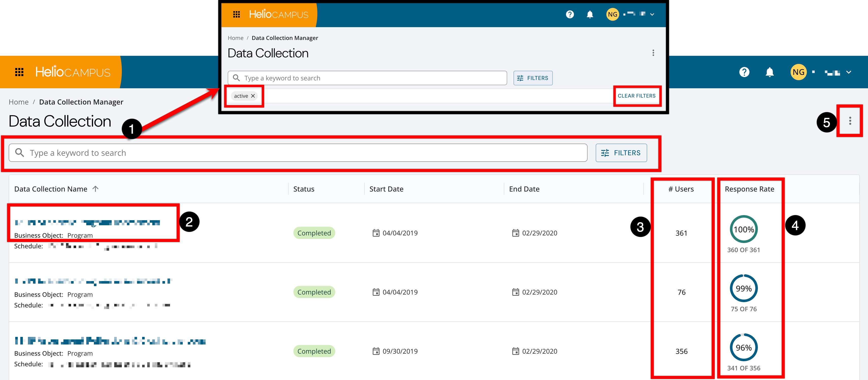Screen dimensions: 868x380
Task: Click the Start Date column header
Action: (x=386, y=189)
